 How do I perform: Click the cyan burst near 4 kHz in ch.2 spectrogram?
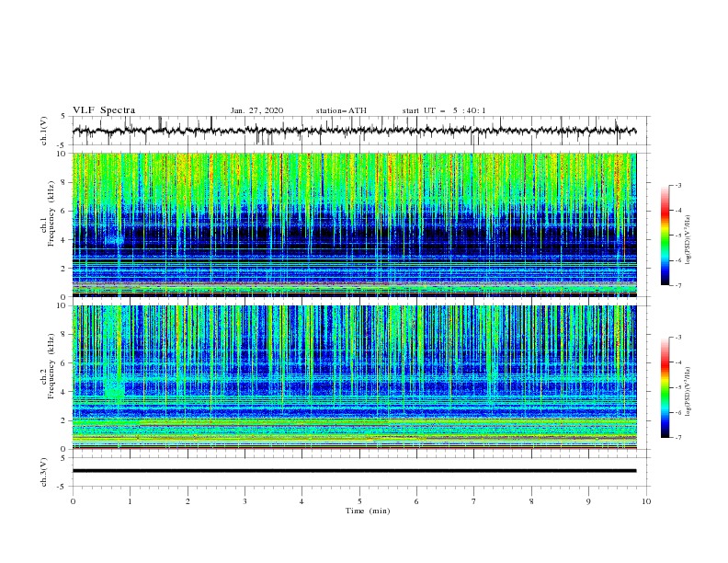[114, 390]
